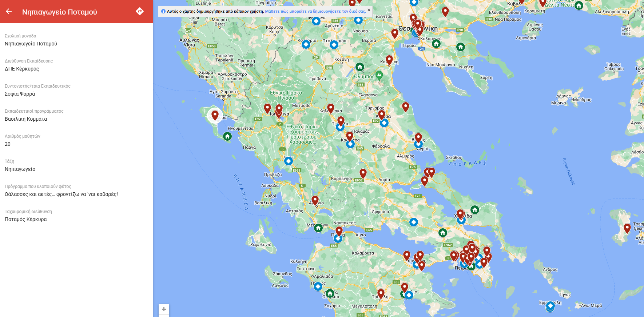644x317 pixels.
Task: Select the blue diamond marker at Βόλος
Action: pos(418,144)
